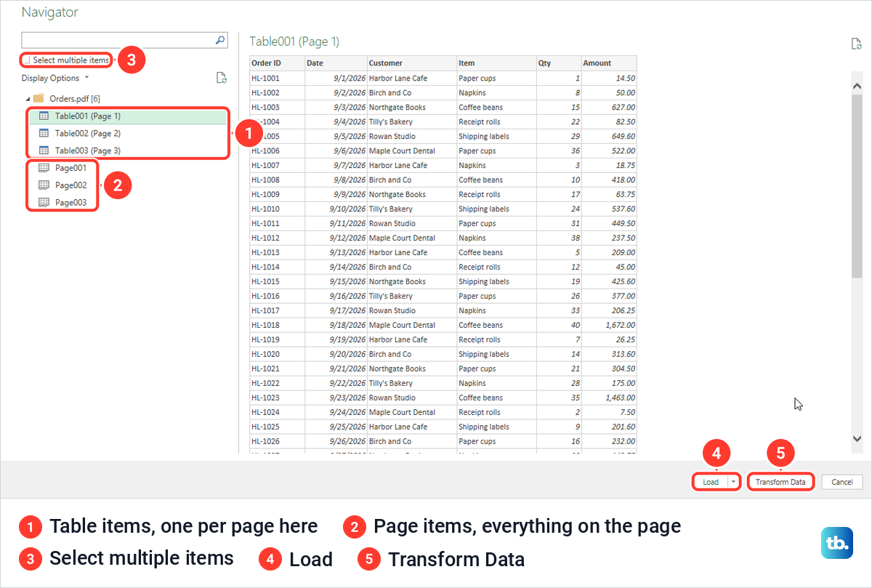Click Maple Court Dental in the HL-1006 row
The height and width of the screenshot is (588, 872).
411,150
